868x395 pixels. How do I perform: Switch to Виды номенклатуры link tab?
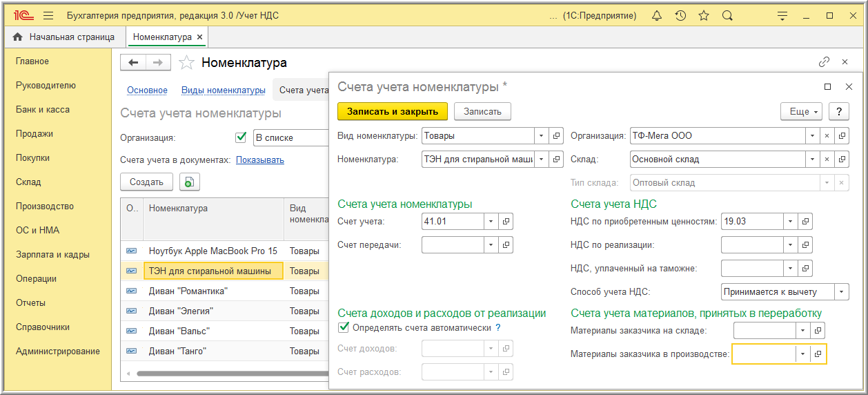pos(223,90)
